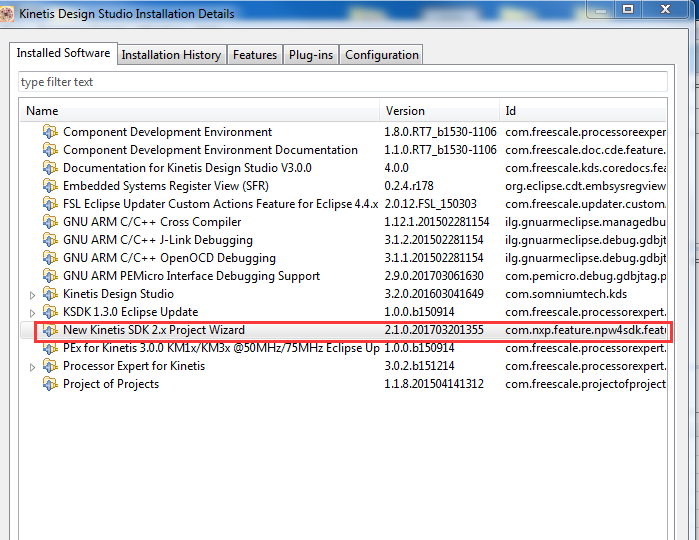Click the icon for Documentation for Kinetis Design Studio V3.0.0
Screen dimensions: 699x540
pos(50,168)
